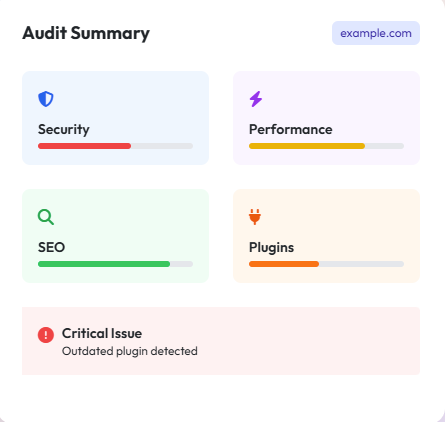Viewport: 445px width, 422px height.
Task: Click the orange Plugins progress bar
Action: point(284,264)
